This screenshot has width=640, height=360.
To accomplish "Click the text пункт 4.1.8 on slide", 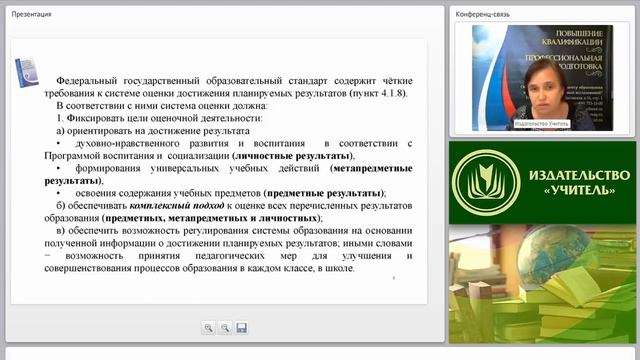I will pyautogui.click(x=378, y=93).
